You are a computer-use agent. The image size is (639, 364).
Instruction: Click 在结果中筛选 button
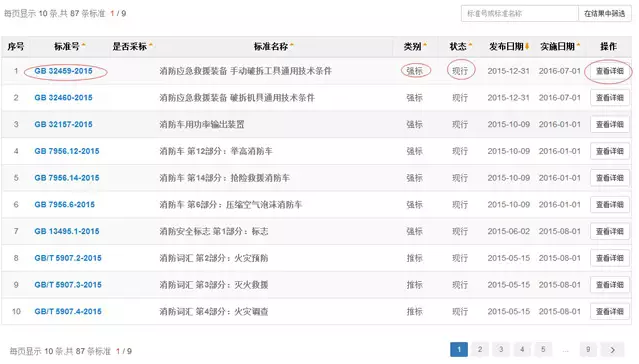pyautogui.click(x=604, y=13)
